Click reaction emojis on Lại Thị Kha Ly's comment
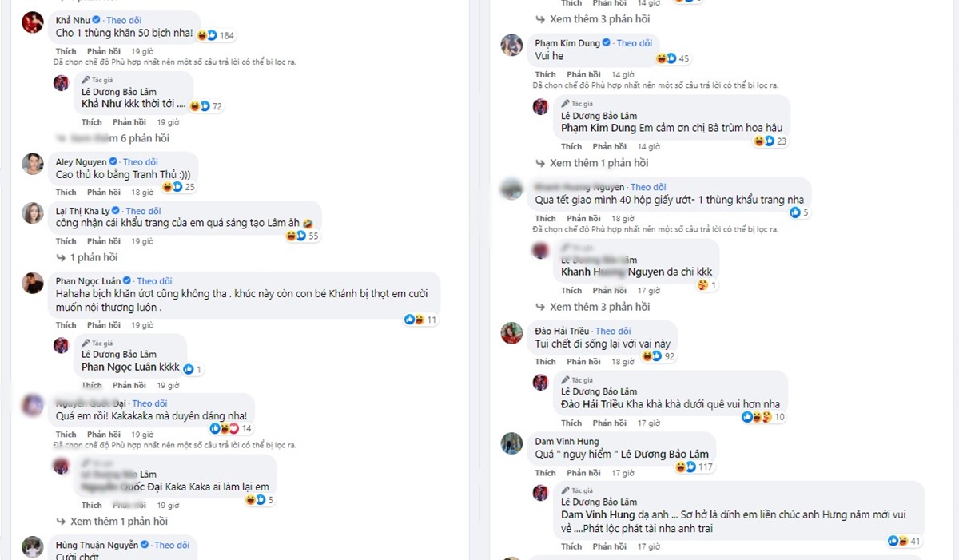Screen dimensions: 959x560 tap(295, 236)
